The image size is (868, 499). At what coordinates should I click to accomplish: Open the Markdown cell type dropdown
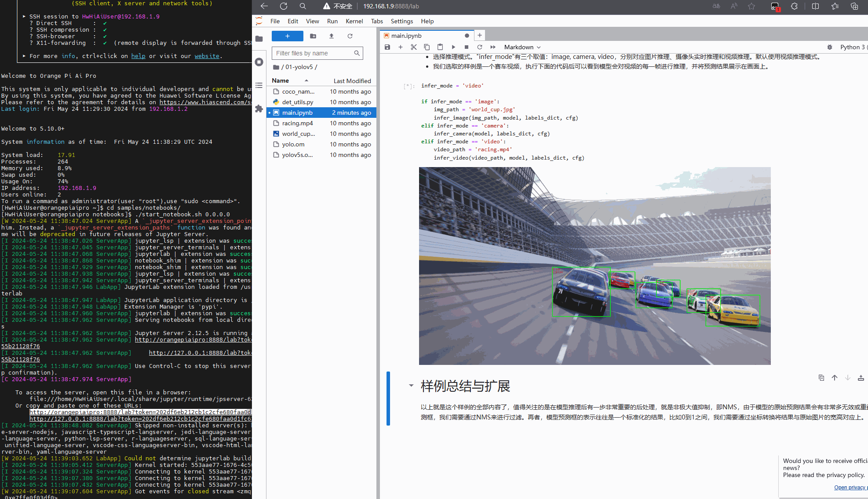click(x=522, y=47)
